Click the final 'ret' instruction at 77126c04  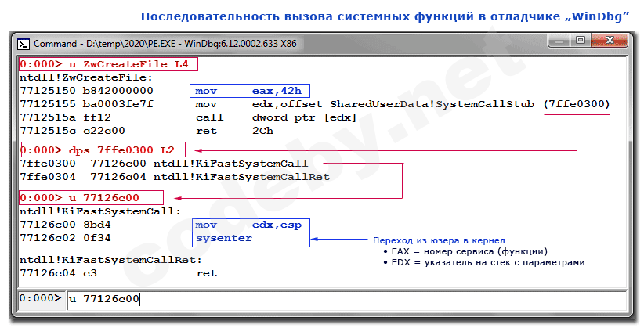206,273
